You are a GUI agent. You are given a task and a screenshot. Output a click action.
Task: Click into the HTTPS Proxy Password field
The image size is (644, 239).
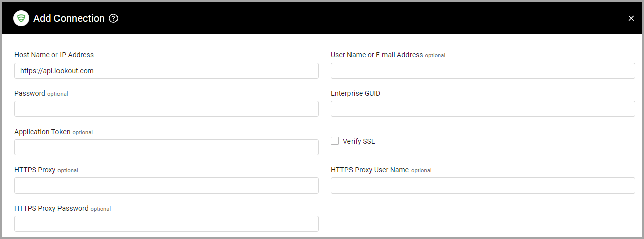(166, 224)
